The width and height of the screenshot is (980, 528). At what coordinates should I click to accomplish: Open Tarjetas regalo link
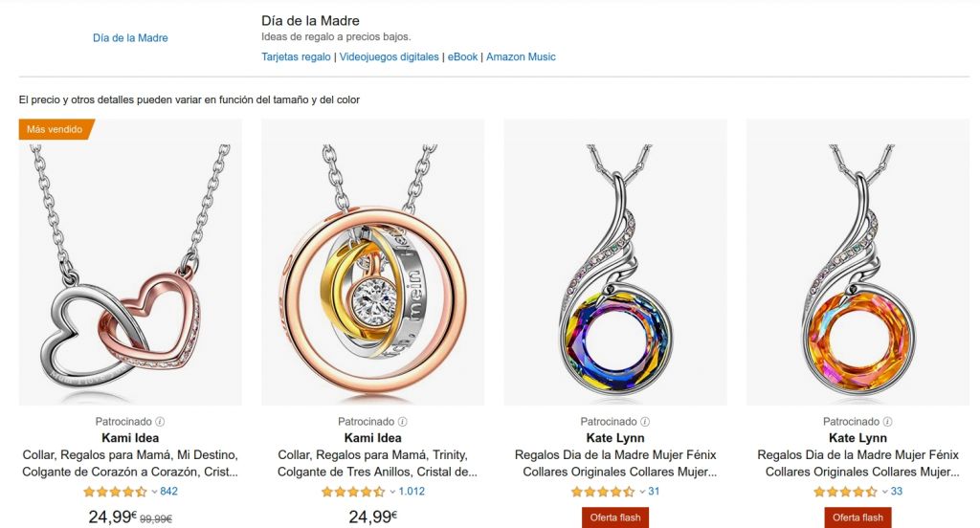pyautogui.click(x=296, y=56)
